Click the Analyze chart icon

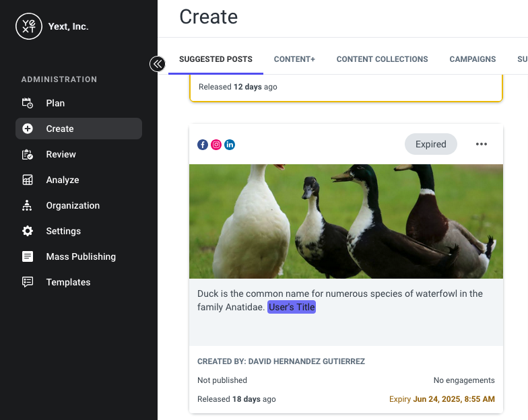tap(27, 180)
